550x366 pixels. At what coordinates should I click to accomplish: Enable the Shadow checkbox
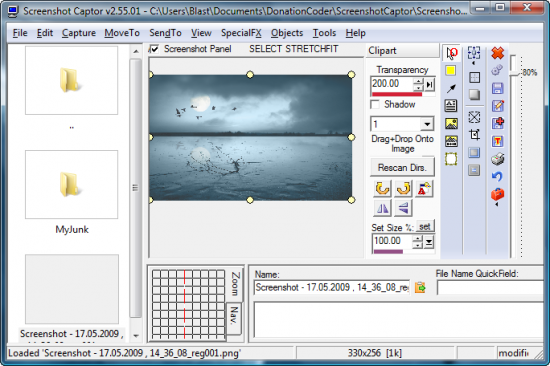(375, 105)
